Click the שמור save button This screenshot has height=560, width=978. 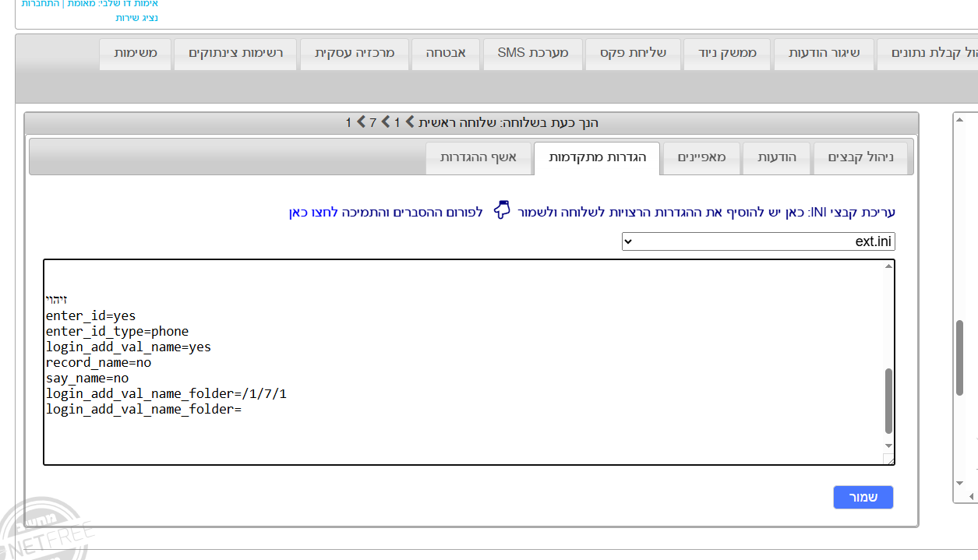tap(863, 497)
